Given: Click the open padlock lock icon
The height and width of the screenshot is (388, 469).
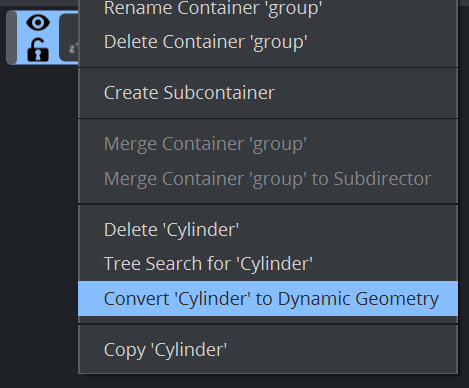Looking at the screenshot, I should click(38, 50).
